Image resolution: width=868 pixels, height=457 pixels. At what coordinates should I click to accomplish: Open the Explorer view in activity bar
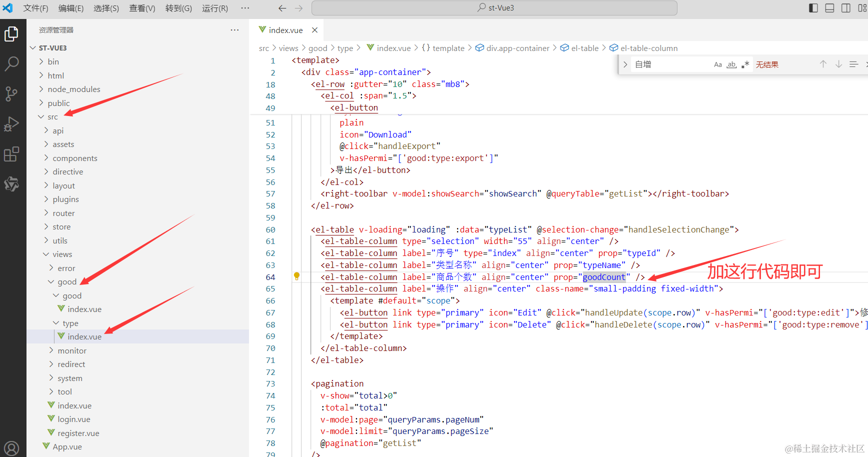point(11,34)
